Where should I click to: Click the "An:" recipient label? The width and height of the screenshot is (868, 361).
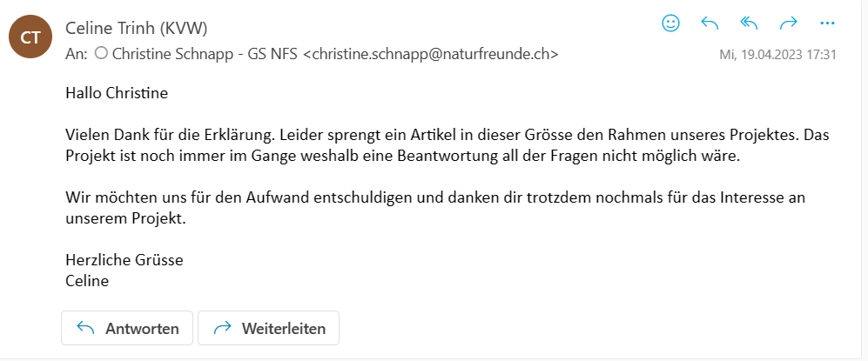(x=76, y=54)
